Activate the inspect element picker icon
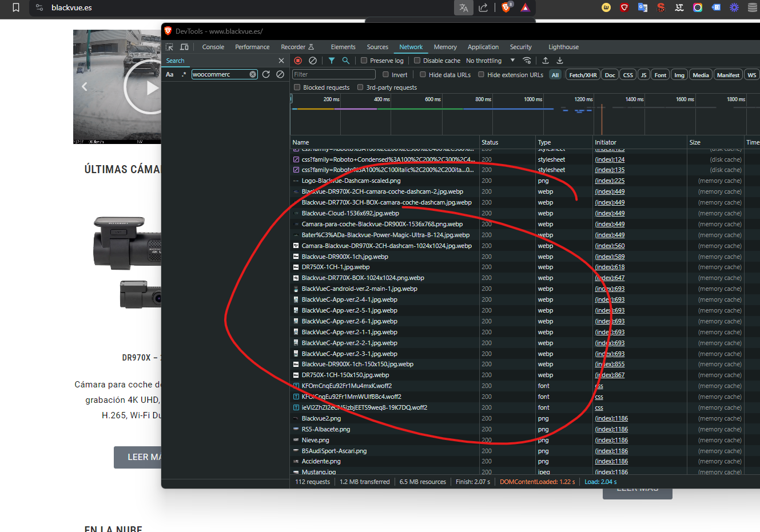760x532 pixels. (170, 47)
